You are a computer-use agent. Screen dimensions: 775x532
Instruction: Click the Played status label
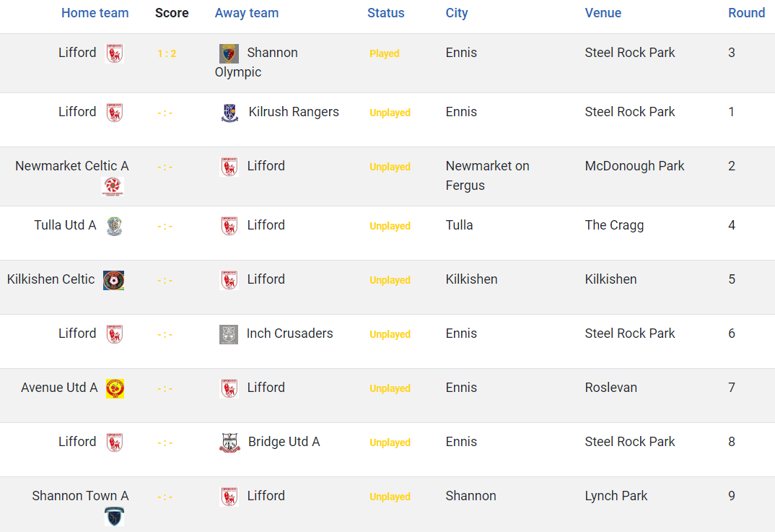(x=385, y=53)
